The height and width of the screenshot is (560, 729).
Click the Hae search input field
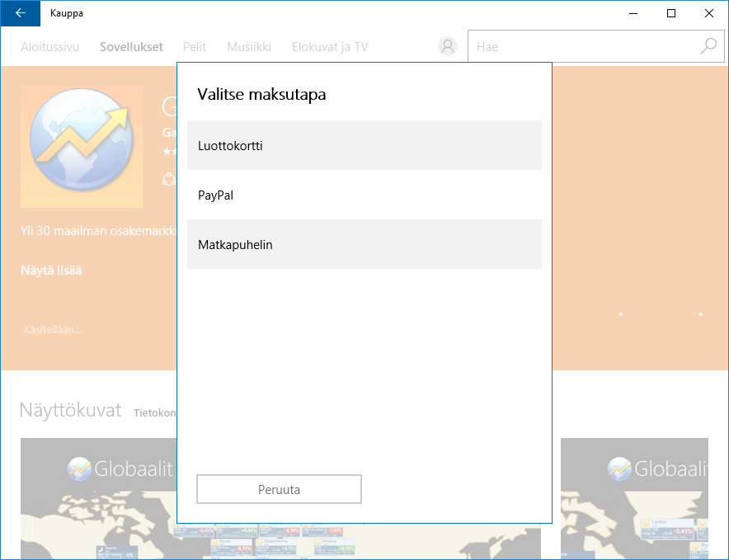click(x=581, y=47)
